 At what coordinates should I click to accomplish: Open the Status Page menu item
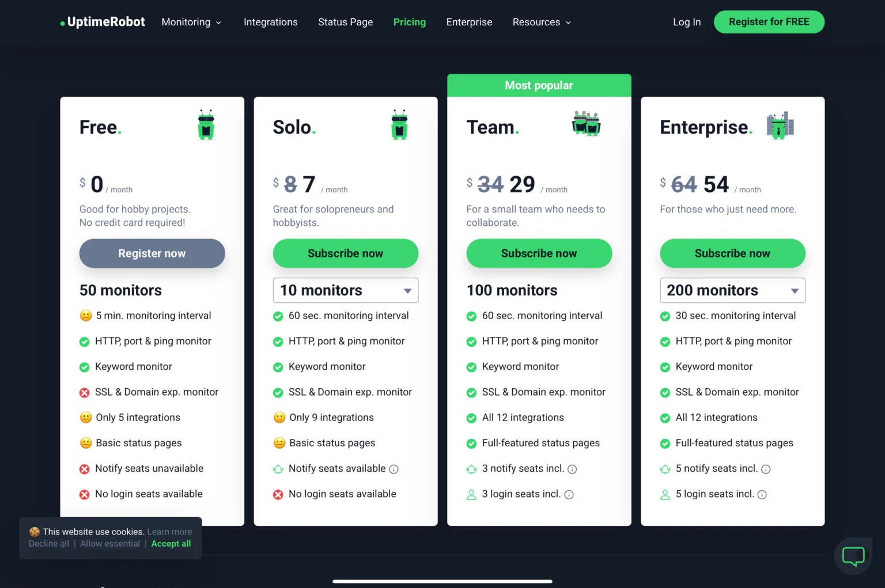(x=345, y=22)
